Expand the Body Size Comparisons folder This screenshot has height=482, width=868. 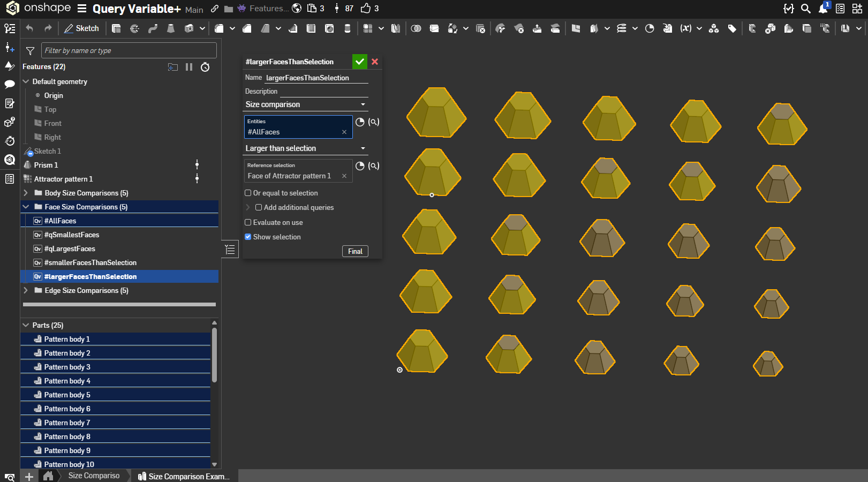[26, 193]
